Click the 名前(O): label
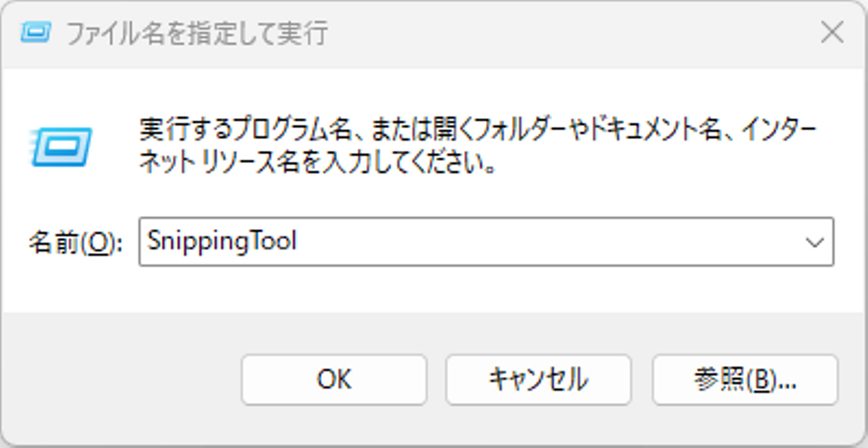The width and height of the screenshot is (868, 448). [75, 244]
